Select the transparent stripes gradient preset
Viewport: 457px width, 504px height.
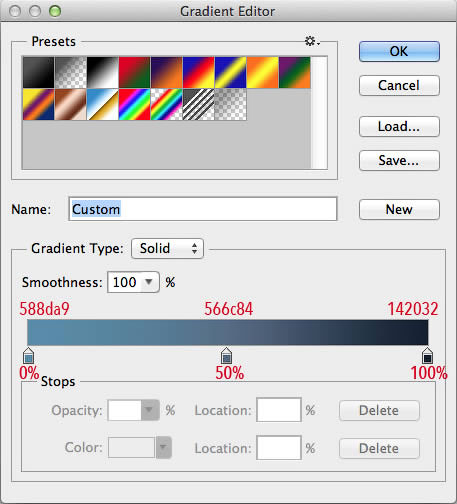click(199, 104)
